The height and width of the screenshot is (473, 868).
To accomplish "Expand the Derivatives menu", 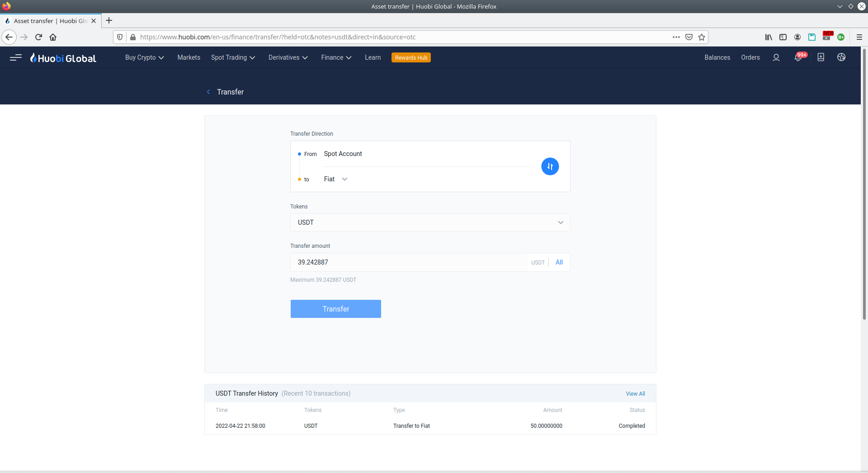I will tap(288, 57).
